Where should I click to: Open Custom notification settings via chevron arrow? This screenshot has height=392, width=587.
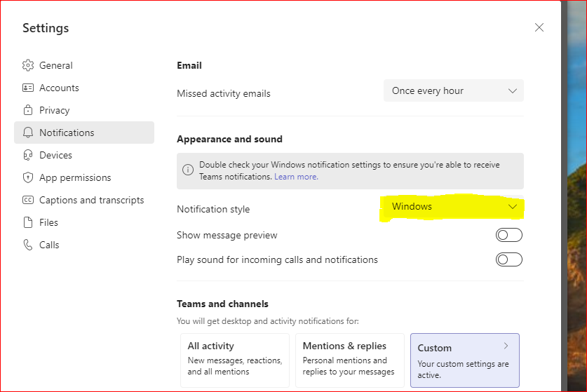tap(506, 346)
